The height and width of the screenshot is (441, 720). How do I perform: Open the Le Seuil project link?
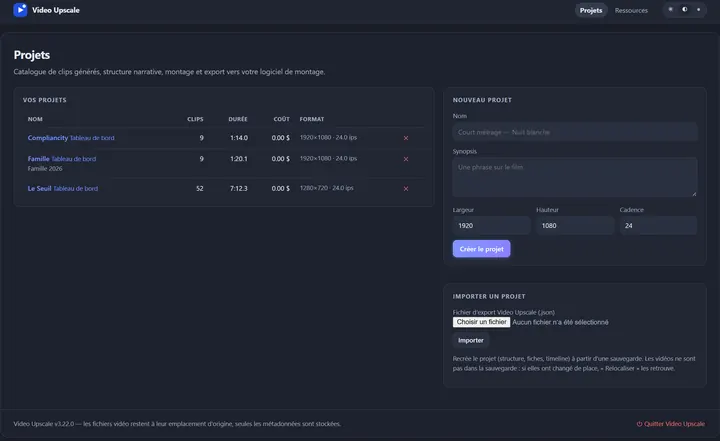pos(39,188)
